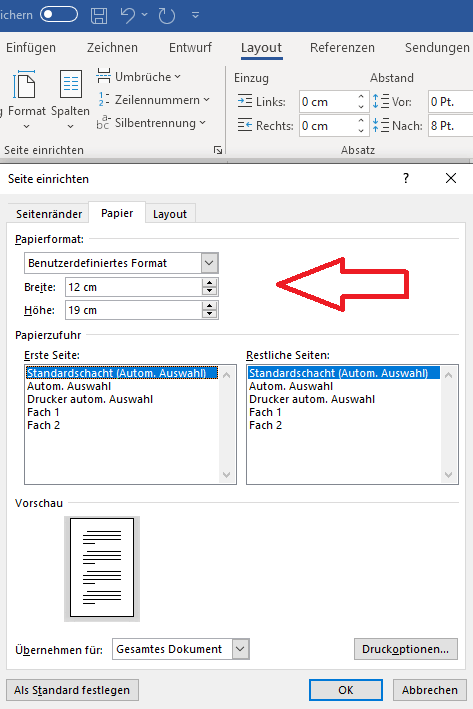Click the dialog help question mark
The height and width of the screenshot is (709, 473).
point(406,178)
